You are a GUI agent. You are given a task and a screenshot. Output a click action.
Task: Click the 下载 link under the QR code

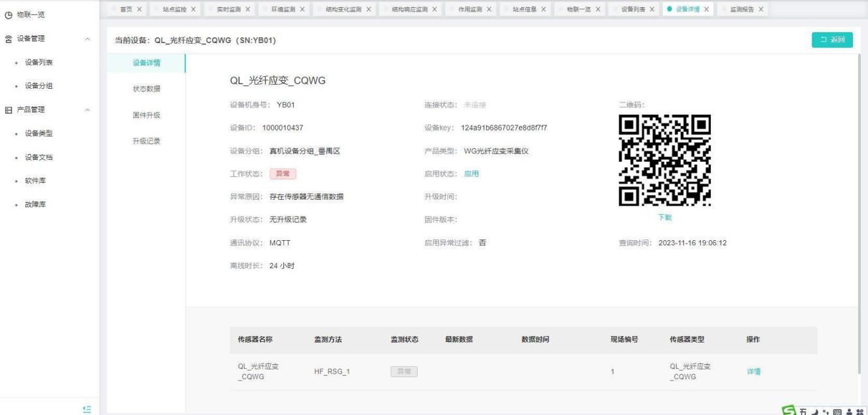tap(664, 217)
